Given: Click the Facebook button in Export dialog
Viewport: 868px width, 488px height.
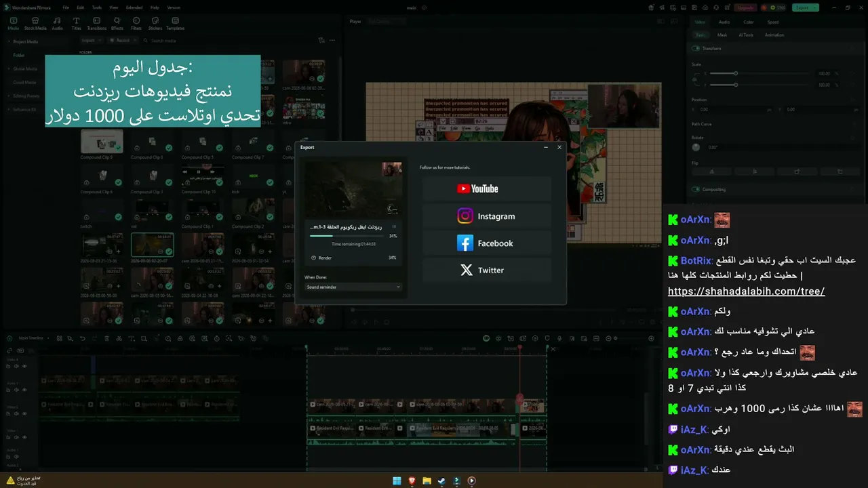Looking at the screenshot, I should 487,243.
